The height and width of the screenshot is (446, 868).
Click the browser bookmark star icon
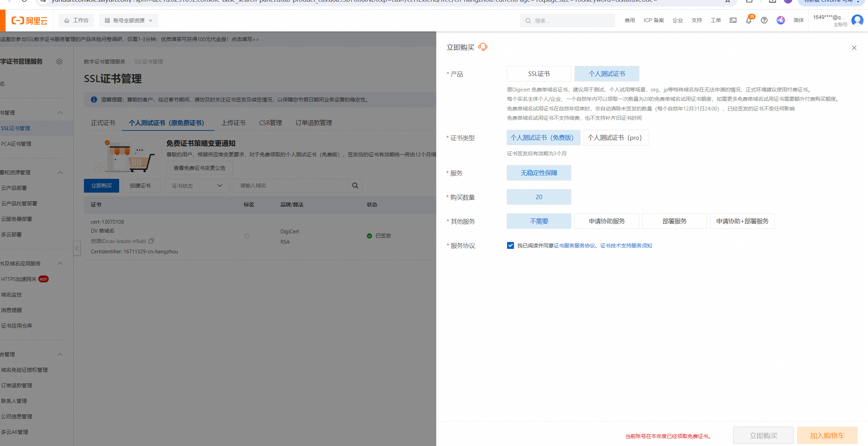pyautogui.click(x=727, y=1)
